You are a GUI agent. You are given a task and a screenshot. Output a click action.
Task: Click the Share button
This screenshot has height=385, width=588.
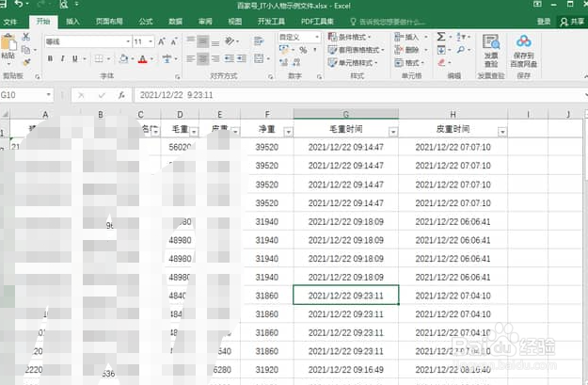[572, 22]
